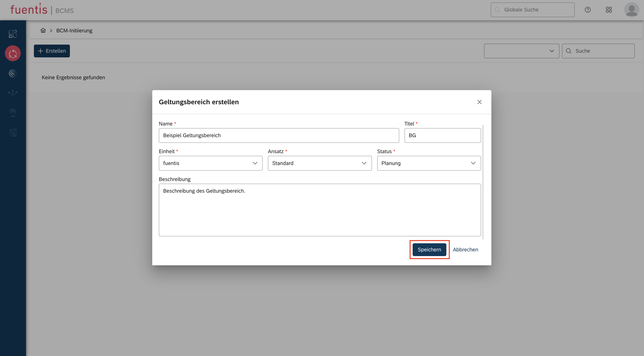The width and height of the screenshot is (644, 356).
Task: Close the Geltungsbereich erstellen dialog
Action: coord(479,102)
